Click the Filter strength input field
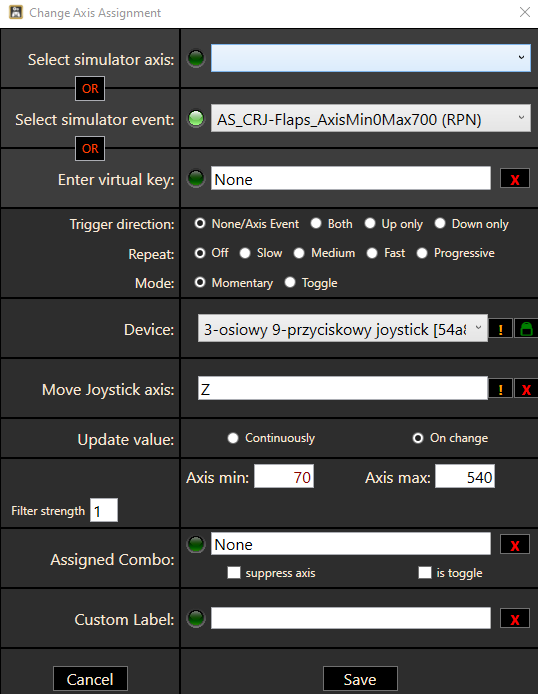Image resolution: width=538 pixels, height=694 pixels. tap(104, 510)
